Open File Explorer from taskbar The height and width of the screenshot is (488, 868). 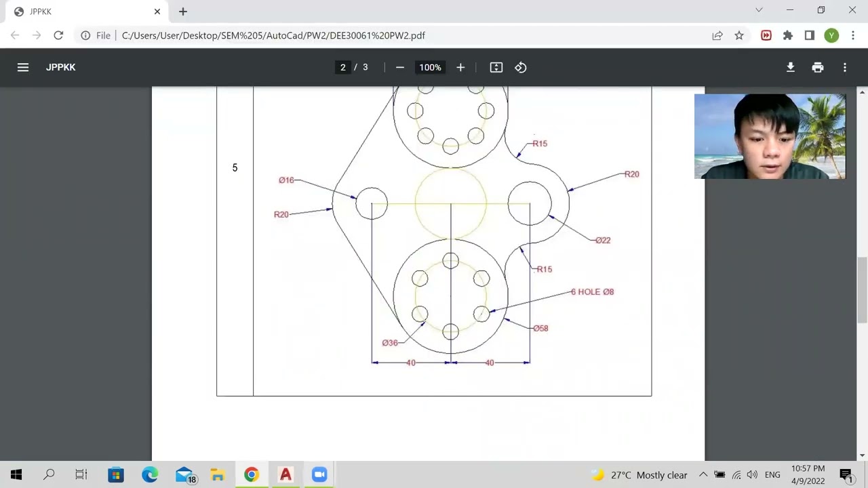point(218,474)
